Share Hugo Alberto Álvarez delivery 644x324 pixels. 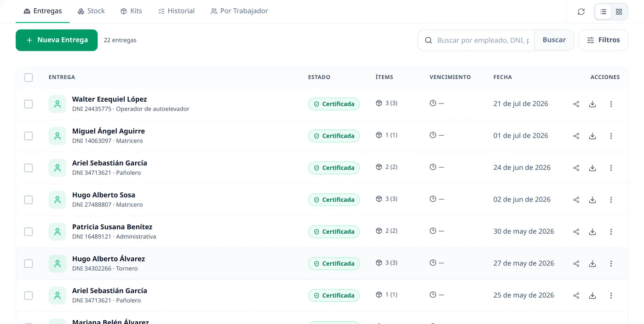(576, 264)
